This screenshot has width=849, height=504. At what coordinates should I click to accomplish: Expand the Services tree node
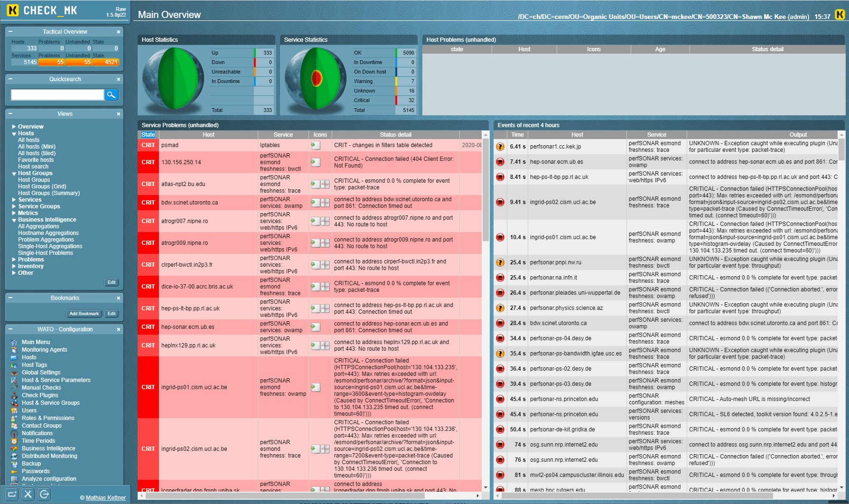click(x=14, y=200)
